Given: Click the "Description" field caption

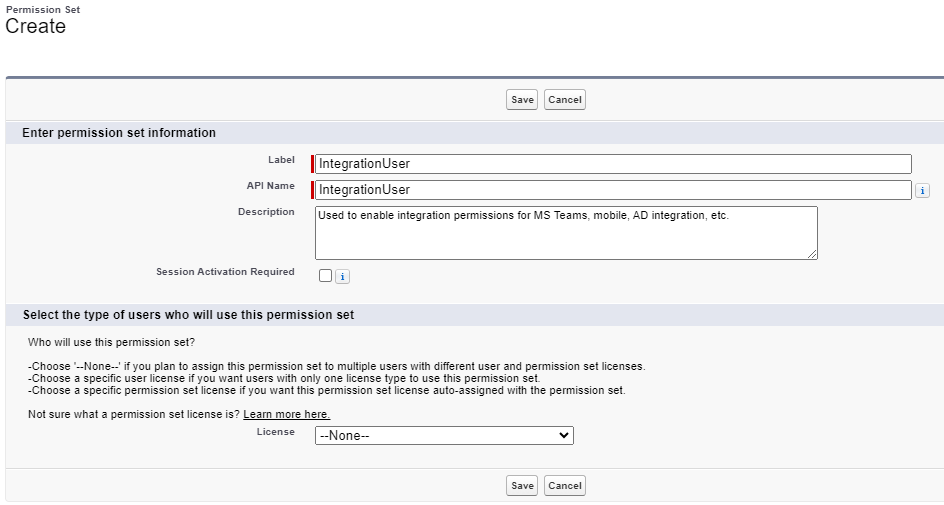Looking at the screenshot, I should [x=266, y=212].
